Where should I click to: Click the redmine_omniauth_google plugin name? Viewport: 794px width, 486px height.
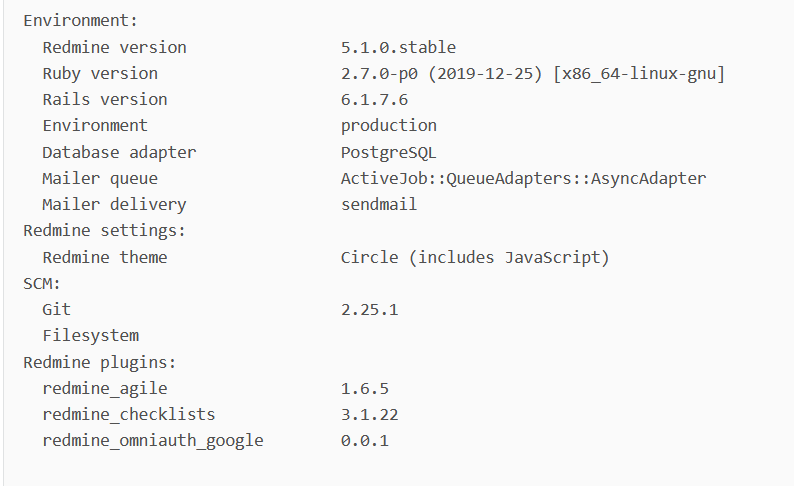point(153,440)
